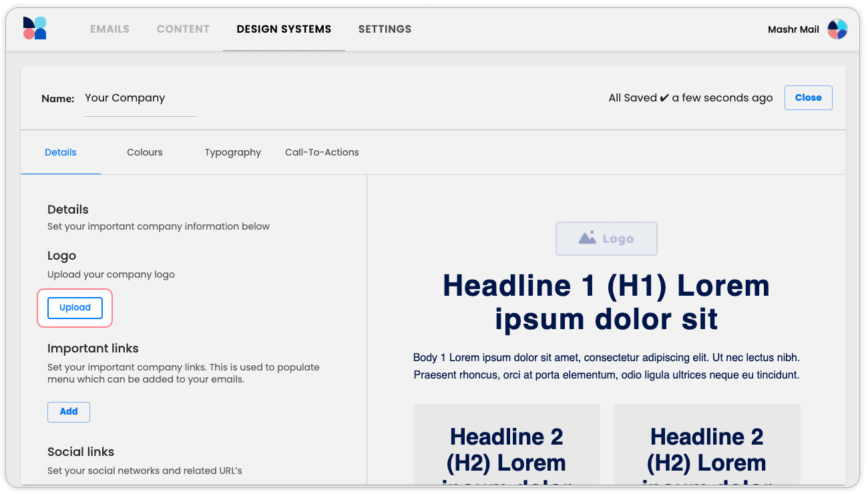Click the Mashr logo icon
Screen dimensions: 868x494
pyautogui.click(x=35, y=29)
